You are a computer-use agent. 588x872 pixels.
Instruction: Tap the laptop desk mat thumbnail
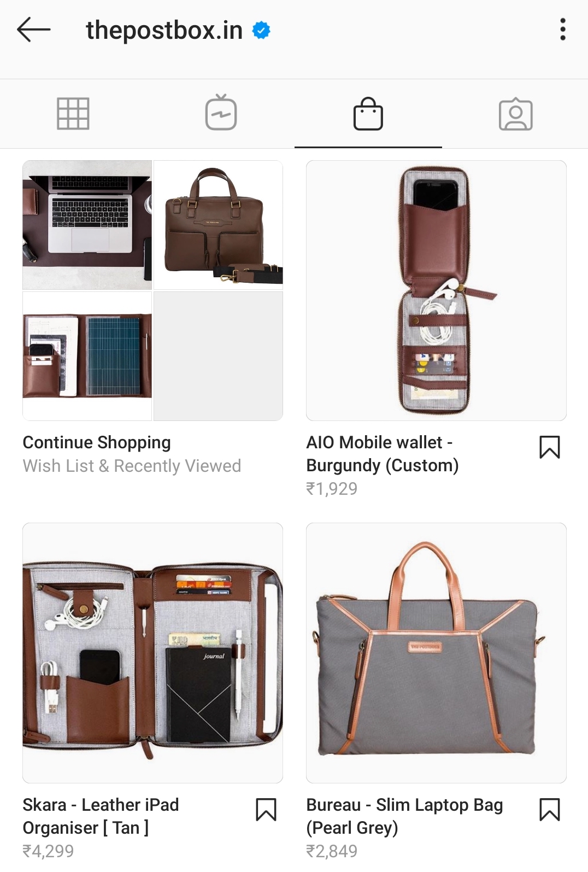[87, 225]
